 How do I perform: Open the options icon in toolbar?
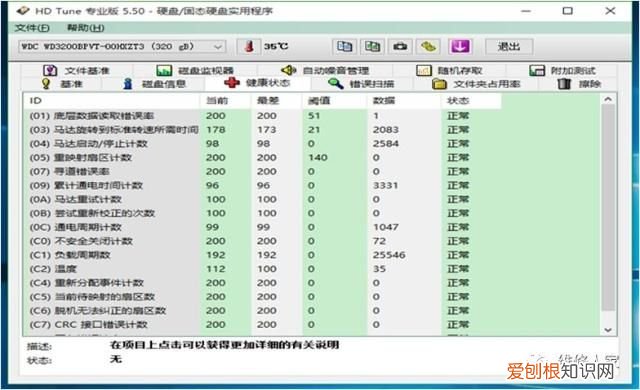point(428,47)
